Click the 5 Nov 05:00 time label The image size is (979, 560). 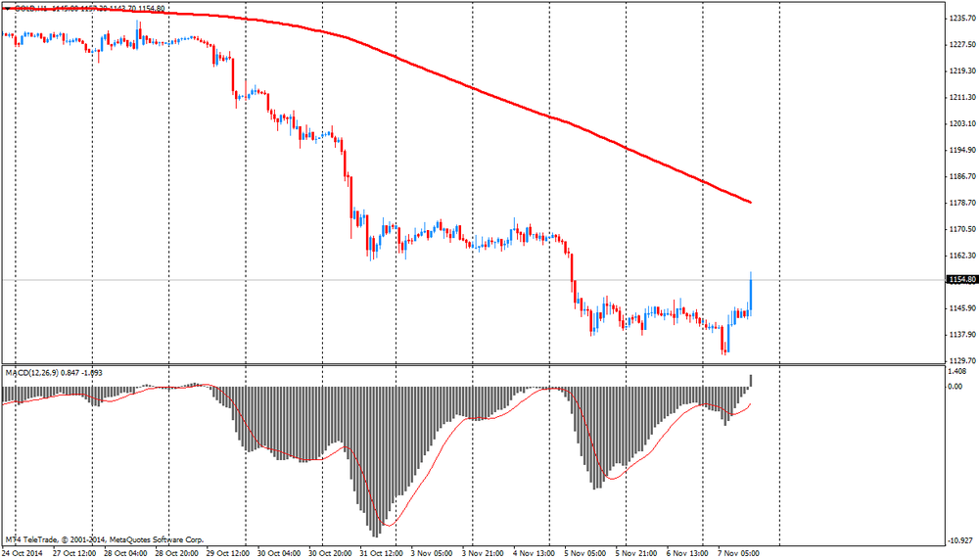[585, 553]
